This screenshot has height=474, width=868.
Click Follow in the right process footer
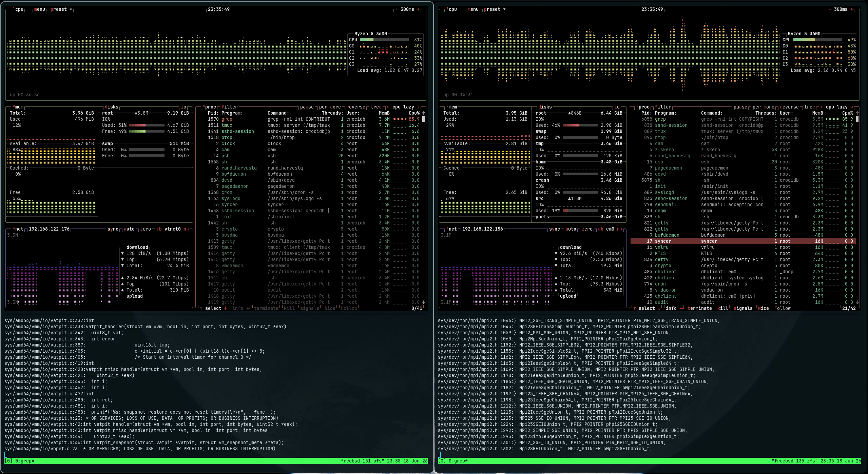pos(782,309)
